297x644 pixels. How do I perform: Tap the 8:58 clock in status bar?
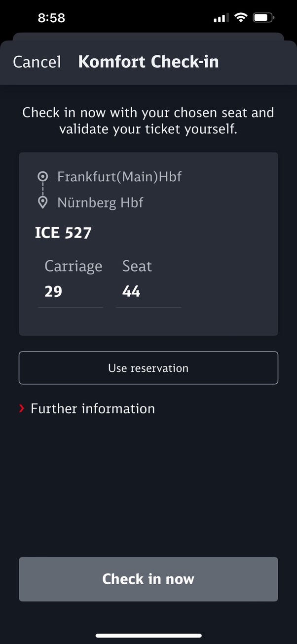click(51, 18)
